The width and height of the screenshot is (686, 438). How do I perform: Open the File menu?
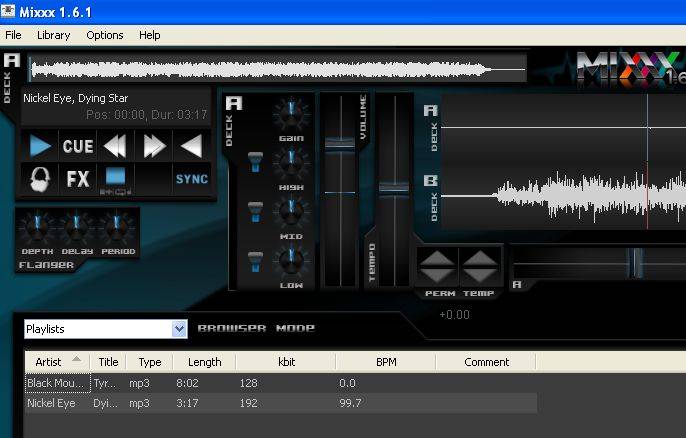pos(13,35)
